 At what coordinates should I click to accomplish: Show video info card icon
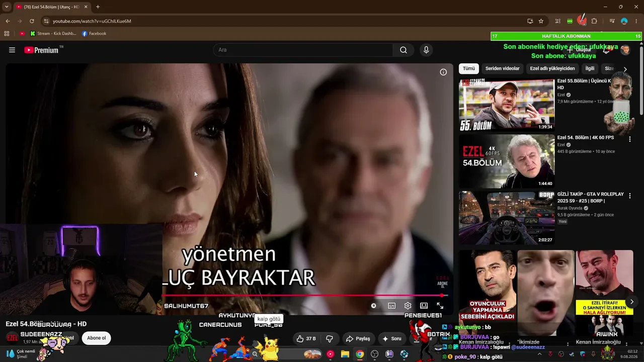(443, 72)
